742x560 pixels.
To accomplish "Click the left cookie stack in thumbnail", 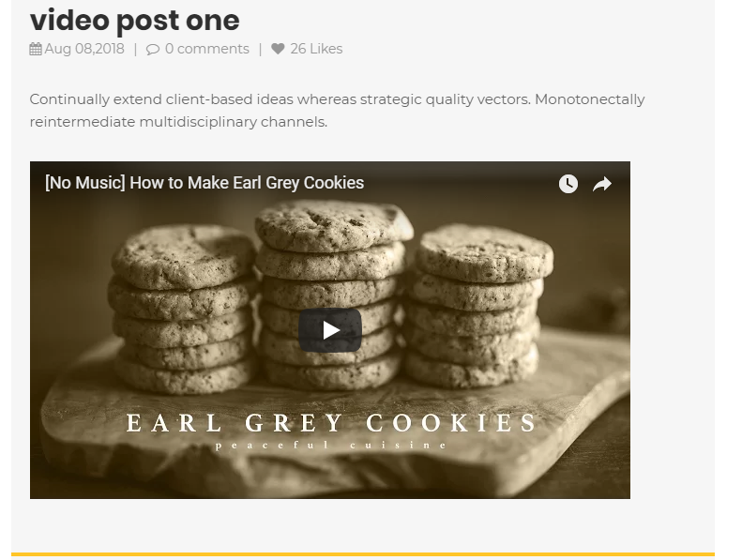I will (x=183, y=310).
